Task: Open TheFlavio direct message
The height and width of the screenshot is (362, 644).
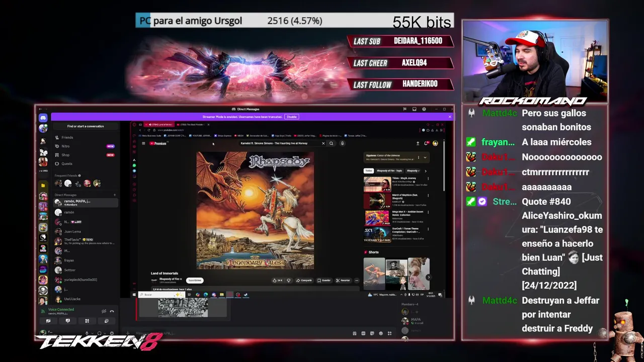Action: [x=86, y=241]
